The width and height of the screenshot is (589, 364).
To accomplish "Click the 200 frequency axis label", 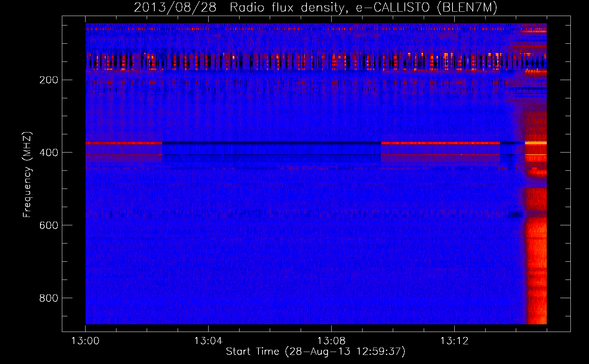I will click(x=48, y=80).
